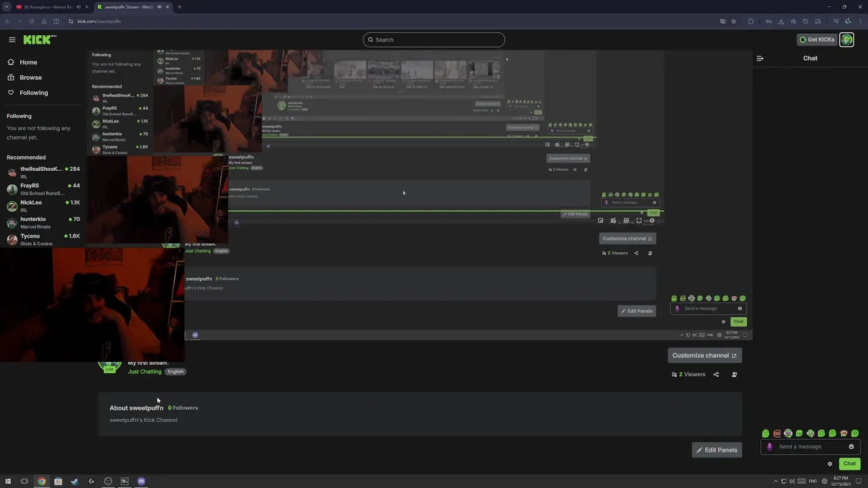This screenshot has width=868, height=488.
Task: Open the hamburger sidebar menu
Action: (x=12, y=39)
